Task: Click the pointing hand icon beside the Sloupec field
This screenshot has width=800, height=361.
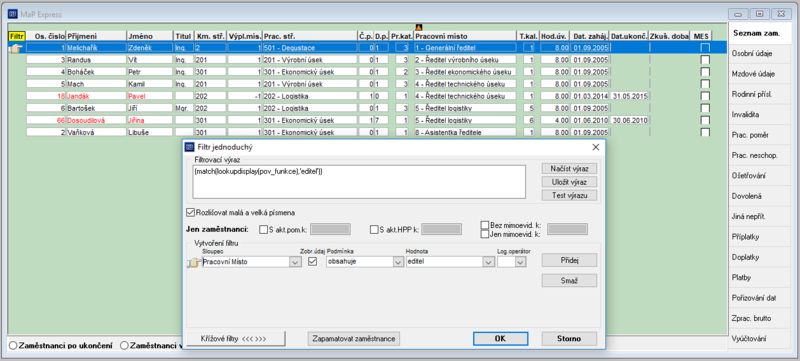Action: point(194,263)
